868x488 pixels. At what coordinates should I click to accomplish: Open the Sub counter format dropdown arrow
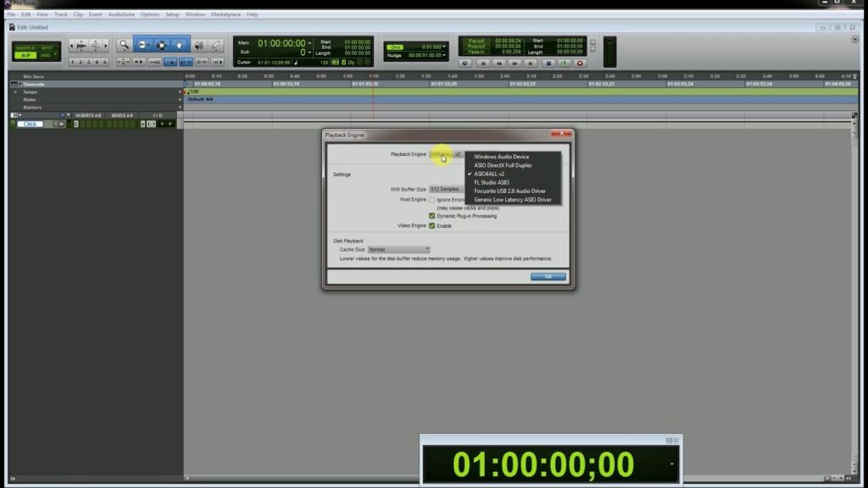309,53
